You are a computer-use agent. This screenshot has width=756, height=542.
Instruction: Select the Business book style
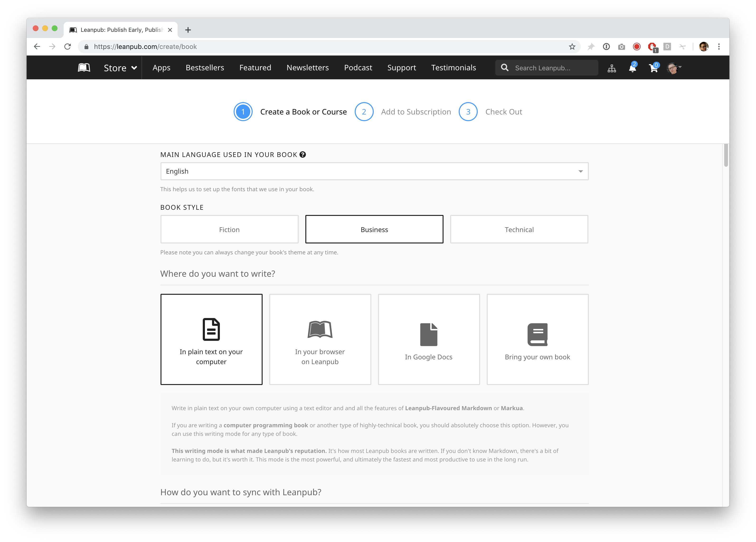(x=374, y=229)
